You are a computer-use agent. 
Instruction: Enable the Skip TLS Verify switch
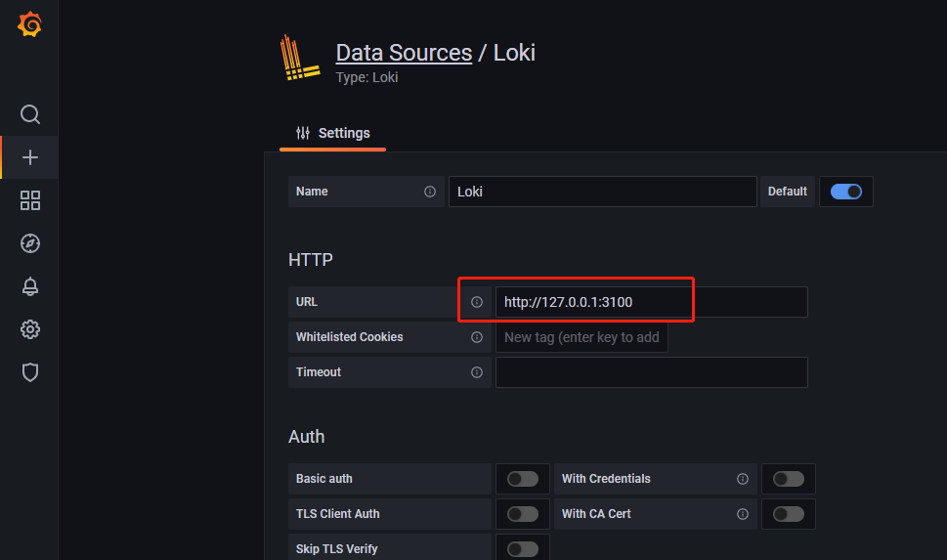tap(523, 549)
